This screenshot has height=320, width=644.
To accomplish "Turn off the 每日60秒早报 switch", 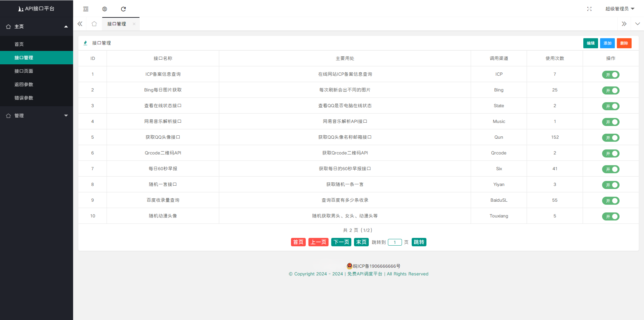I will 611,169.
